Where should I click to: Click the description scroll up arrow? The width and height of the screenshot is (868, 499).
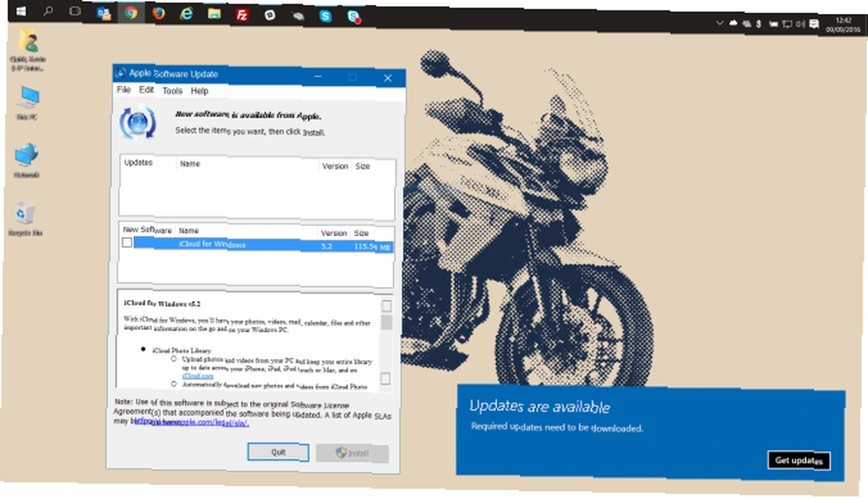click(x=386, y=306)
